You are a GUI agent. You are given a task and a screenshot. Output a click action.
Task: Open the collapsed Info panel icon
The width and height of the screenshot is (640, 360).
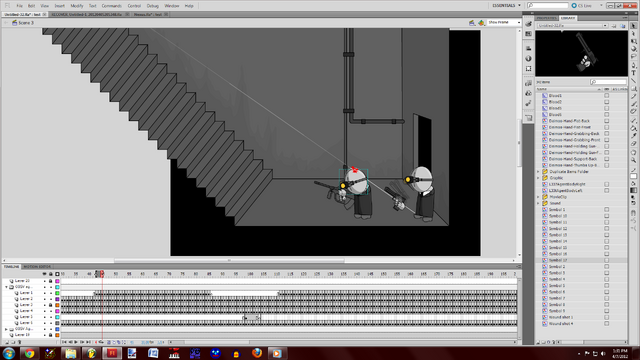pyautogui.click(x=529, y=58)
